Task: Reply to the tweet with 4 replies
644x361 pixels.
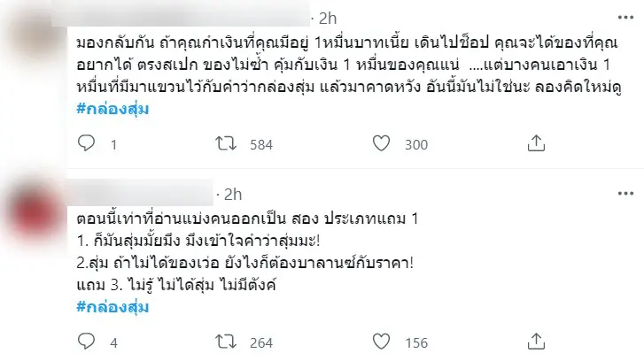Action: coord(86,342)
